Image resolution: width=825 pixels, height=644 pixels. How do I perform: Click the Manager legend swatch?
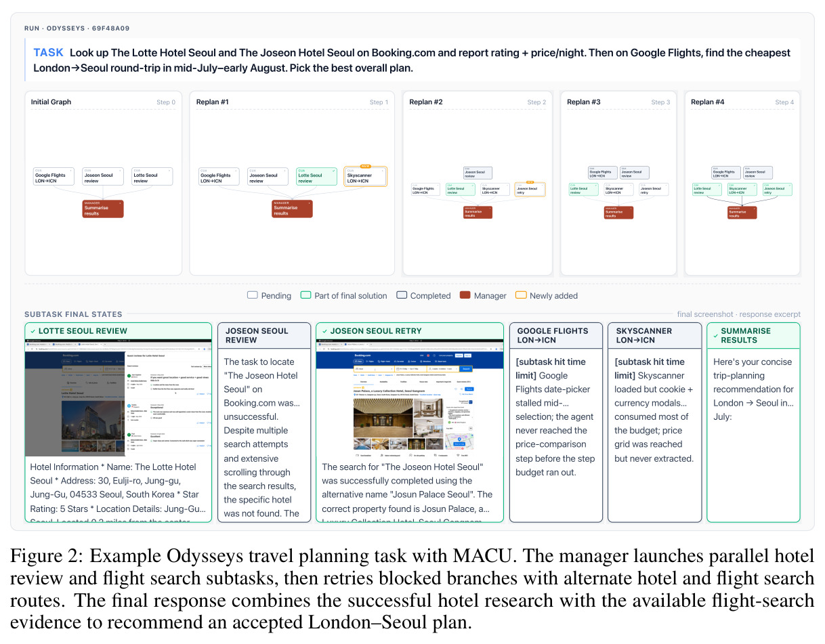[x=465, y=295]
